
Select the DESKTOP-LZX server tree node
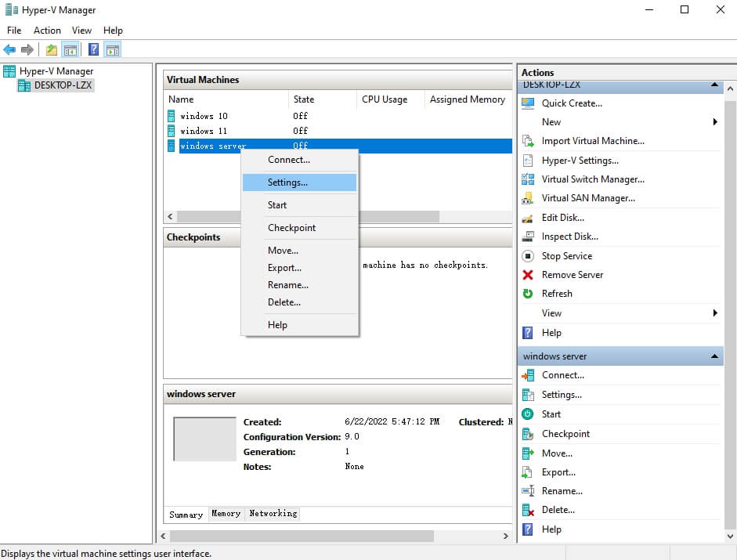coord(63,85)
